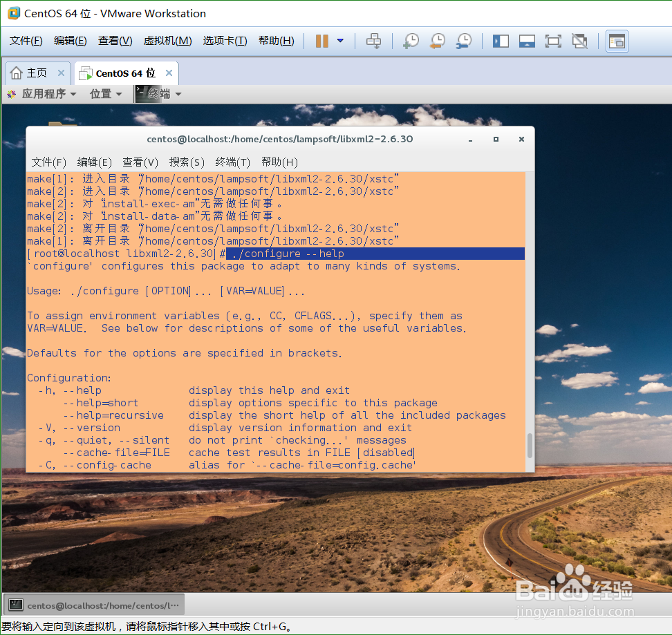Select the terminal taskbar entry centos@localhost
Image resolution: width=672 pixels, height=635 pixels.
tap(94, 605)
